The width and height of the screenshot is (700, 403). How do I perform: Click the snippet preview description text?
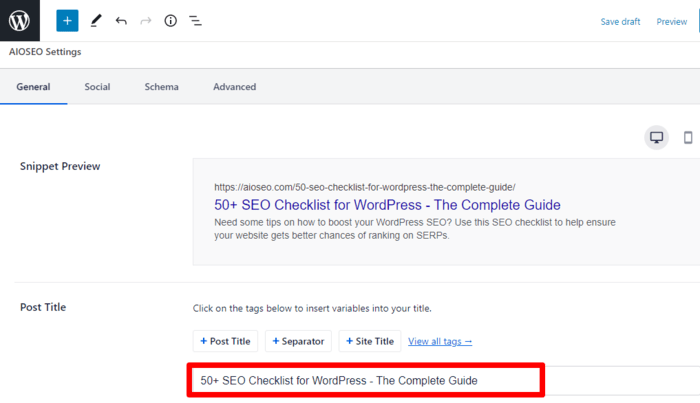click(x=415, y=229)
